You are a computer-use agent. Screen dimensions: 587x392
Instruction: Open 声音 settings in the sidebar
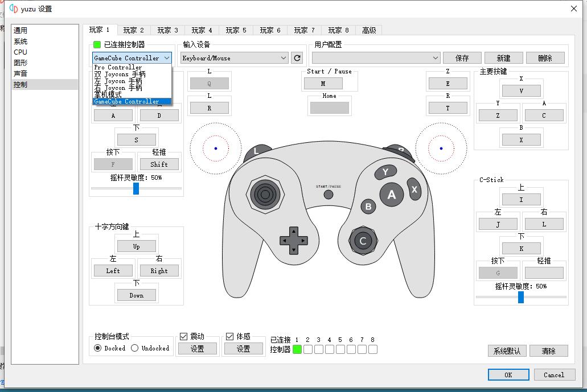tap(45, 74)
